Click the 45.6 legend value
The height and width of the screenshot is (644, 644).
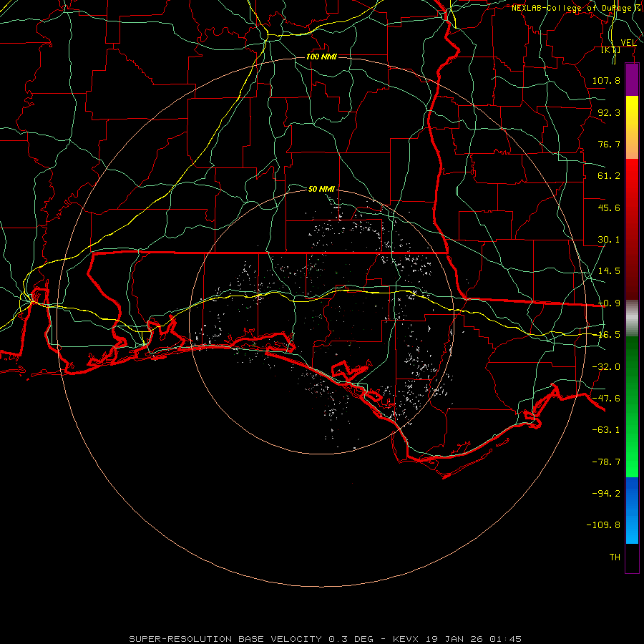609,208
